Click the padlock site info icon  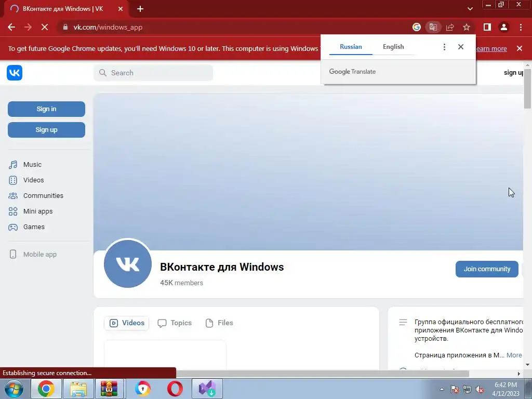pyautogui.click(x=65, y=27)
